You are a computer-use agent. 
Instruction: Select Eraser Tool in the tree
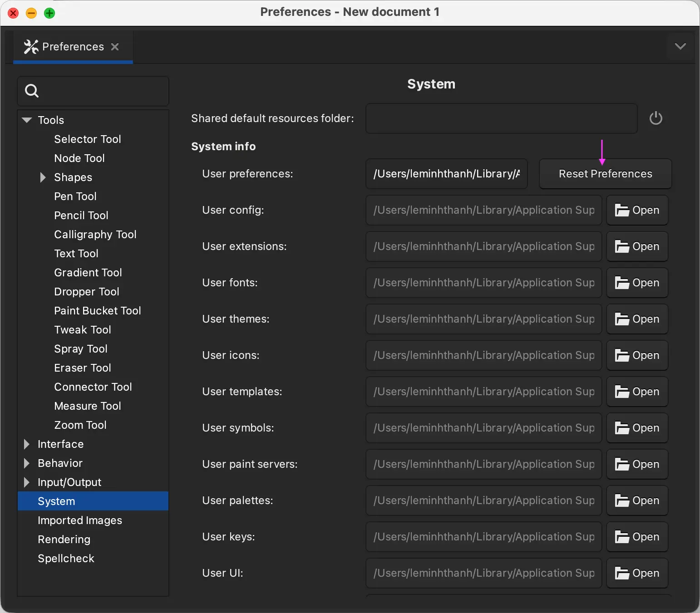[83, 368]
